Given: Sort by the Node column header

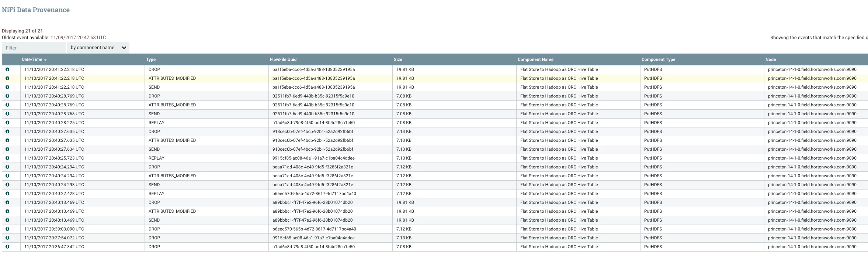Looking at the screenshot, I should pyautogui.click(x=771, y=59).
